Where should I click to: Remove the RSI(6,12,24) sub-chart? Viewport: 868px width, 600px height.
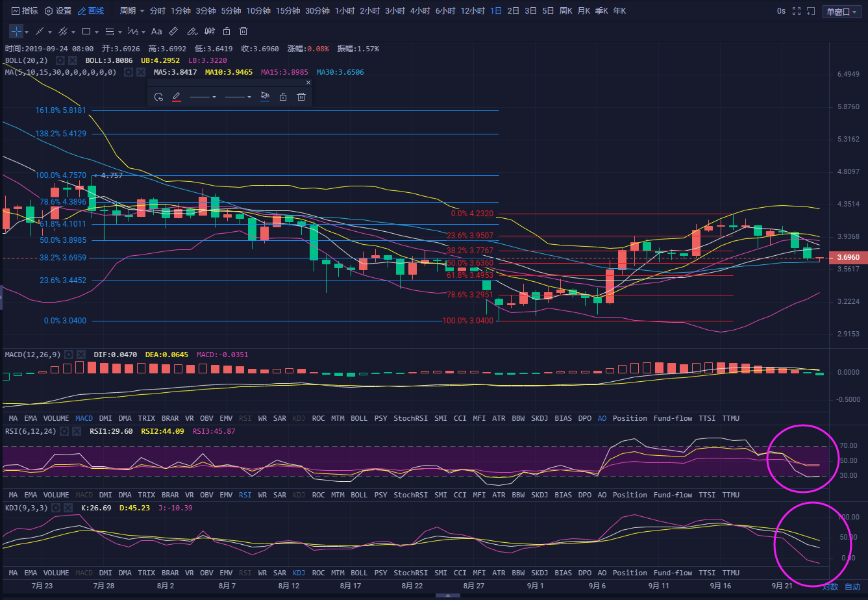point(77,431)
